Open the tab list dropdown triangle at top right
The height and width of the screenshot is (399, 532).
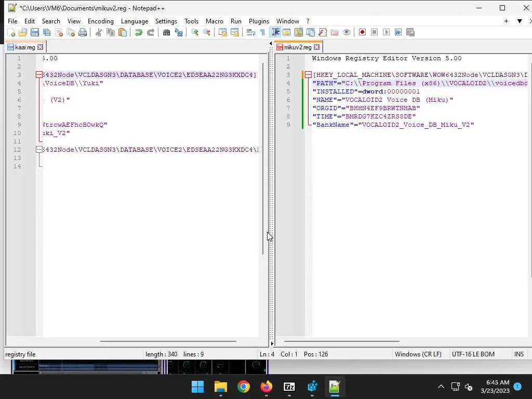click(x=520, y=21)
